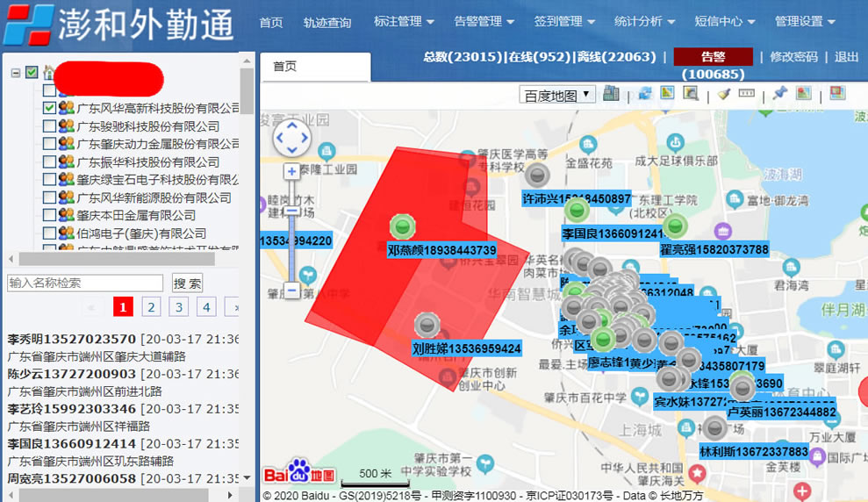The height and width of the screenshot is (502, 868).
Task: Open the 告警管理 dropdown menu
Action: (x=484, y=22)
